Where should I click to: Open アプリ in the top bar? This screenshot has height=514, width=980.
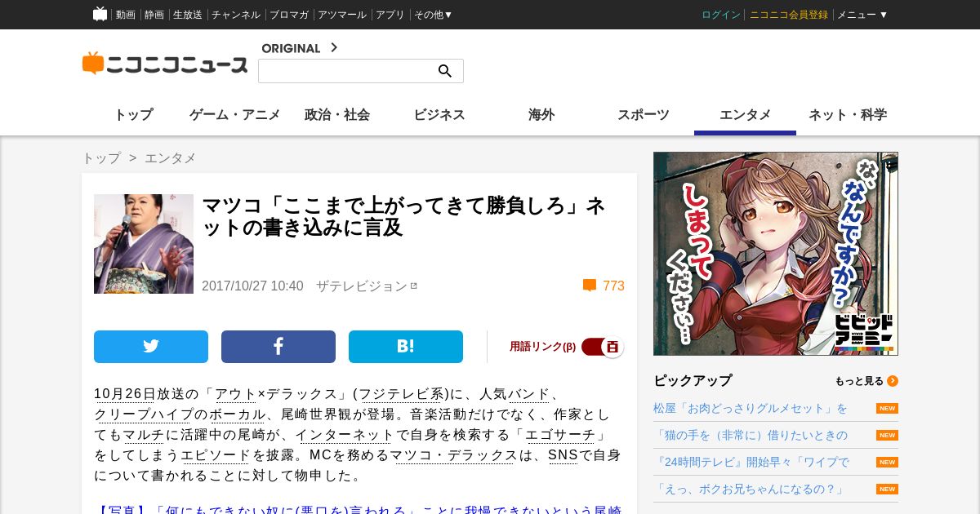[390, 15]
